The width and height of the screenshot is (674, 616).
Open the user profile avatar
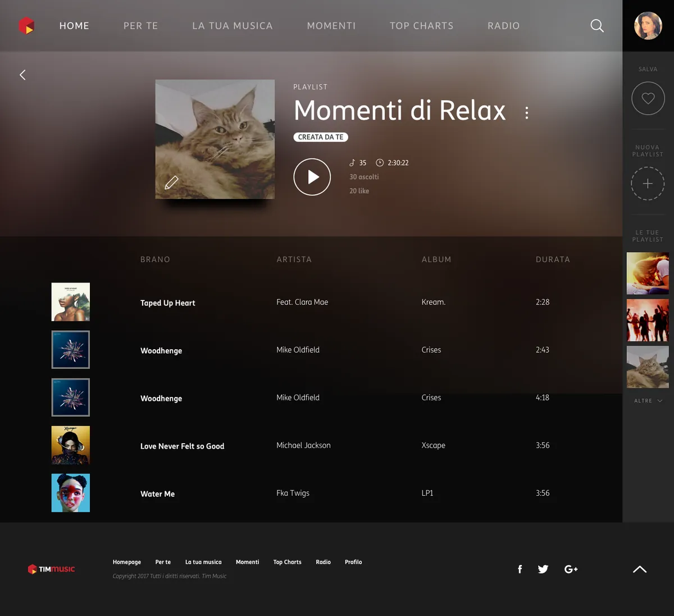pyautogui.click(x=648, y=26)
